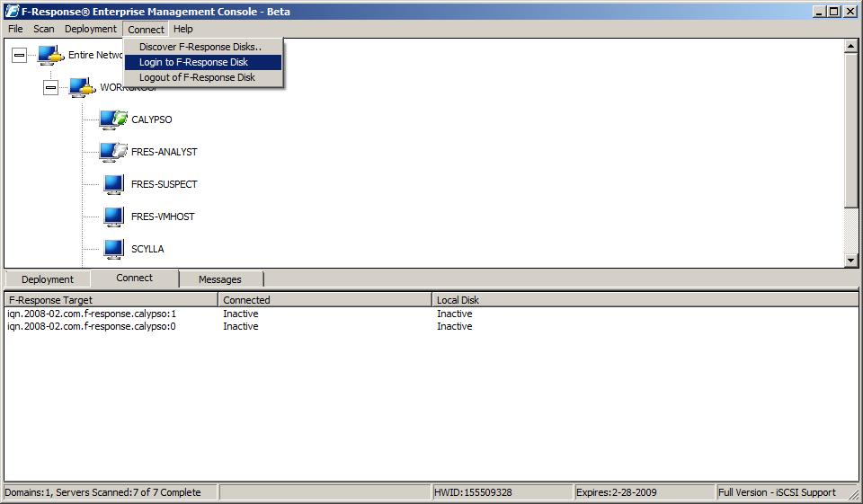Select target iqn.2008-02.com.f-response.calypso:0
Screen dimensions: 863x504
point(92,326)
